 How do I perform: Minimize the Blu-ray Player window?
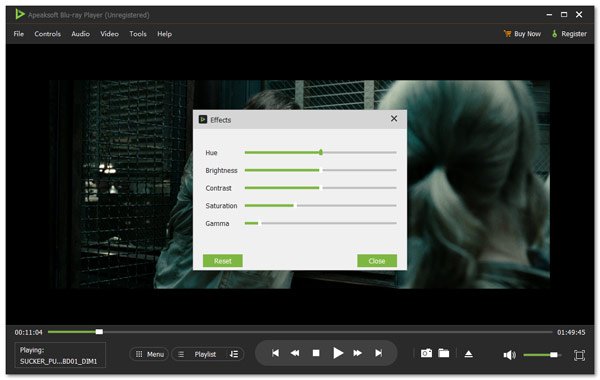(x=549, y=15)
